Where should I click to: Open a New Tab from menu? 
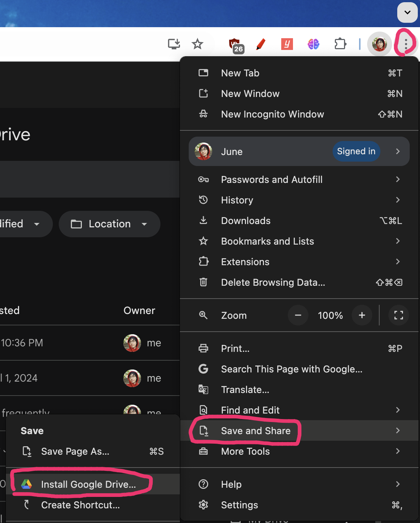click(299, 73)
